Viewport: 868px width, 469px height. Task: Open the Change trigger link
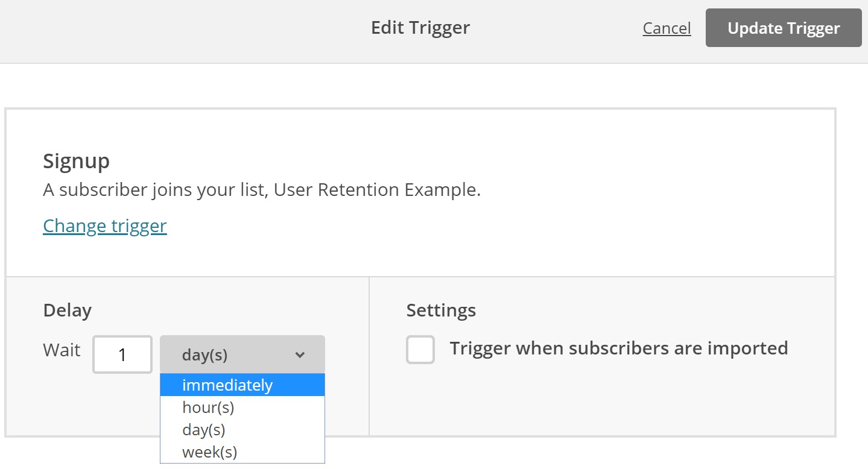coord(104,225)
